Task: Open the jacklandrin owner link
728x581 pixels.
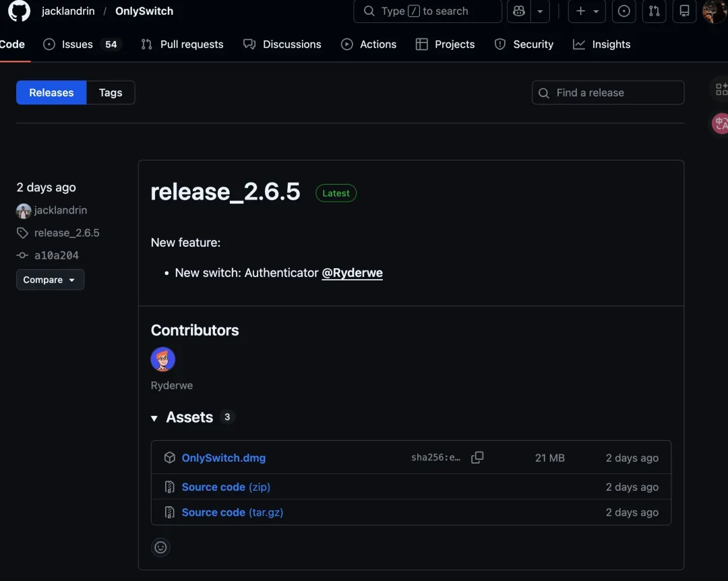Action: click(x=68, y=11)
